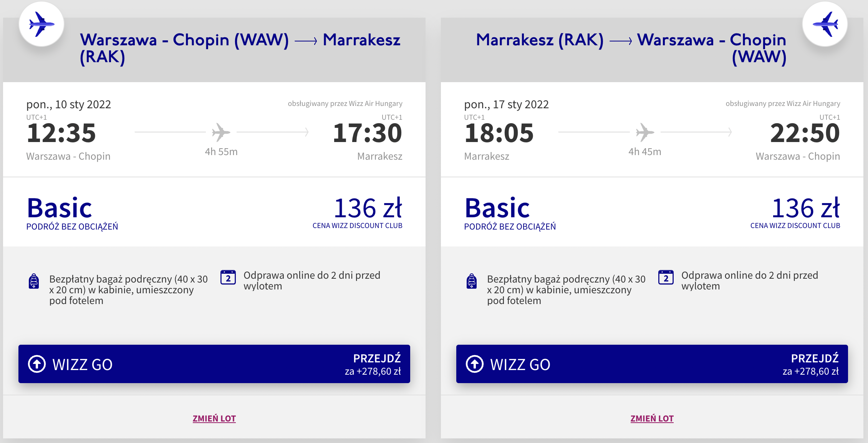Click ZMIEŃ LOT for the Marrakesz–Warszawa flight
Image resolution: width=868 pixels, height=443 pixels.
652,418
